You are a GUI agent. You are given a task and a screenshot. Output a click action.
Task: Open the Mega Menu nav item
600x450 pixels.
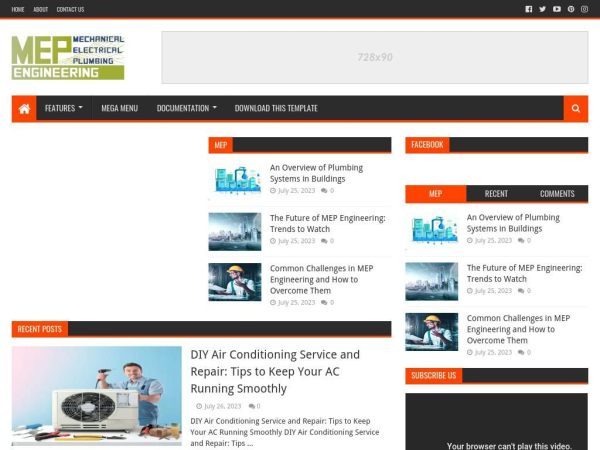coord(119,108)
